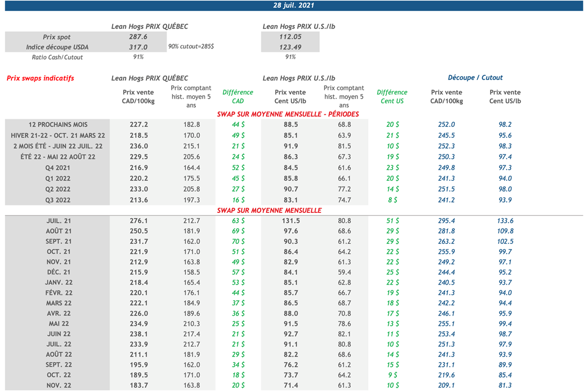Screen dimensions: 588x392
Task: Click the "28 juil. 2021" date header bar
Action: (293, 6)
